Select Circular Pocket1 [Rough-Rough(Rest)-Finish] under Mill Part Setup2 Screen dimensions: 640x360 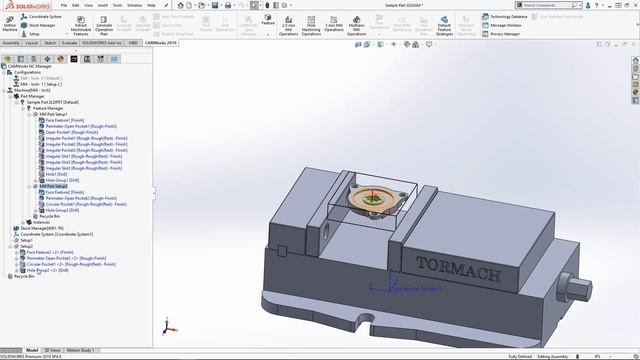click(x=86, y=204)
